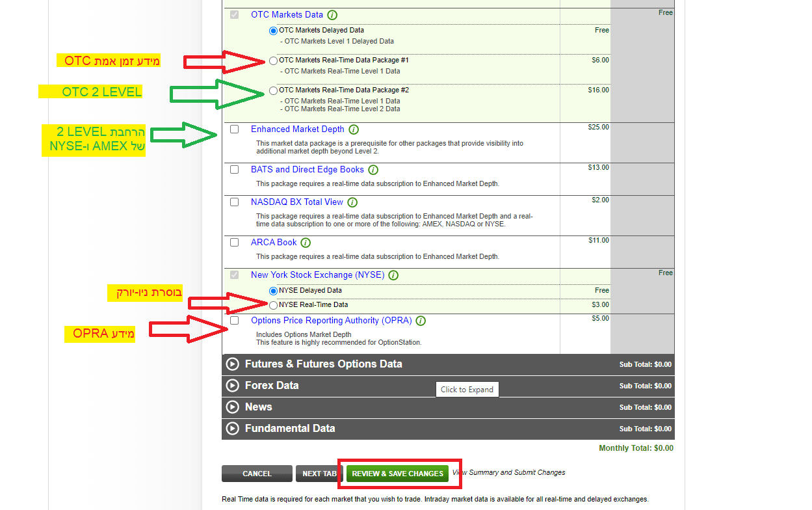Click the $3.00 NYSE Real-Time price

click(x=601, y=305)
